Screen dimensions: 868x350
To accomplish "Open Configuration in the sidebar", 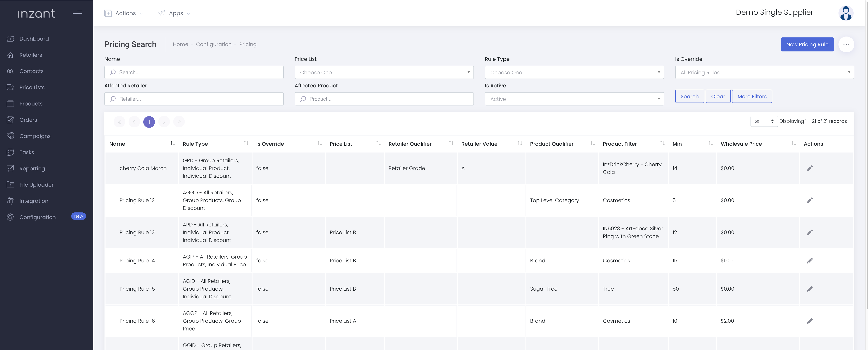I will pyautogui.click(x=37, y=217).
